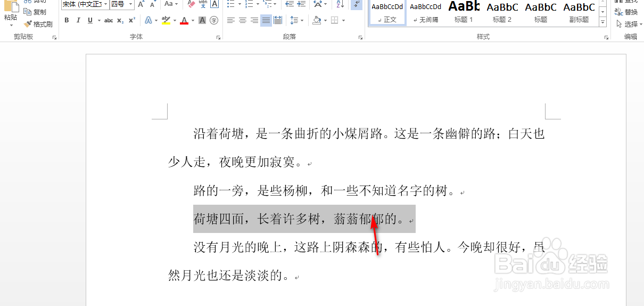The width and height of the screenshot is (644, 306).
Task: Toggle Show/Hide paragraph marks
Action: pos(357,4)
